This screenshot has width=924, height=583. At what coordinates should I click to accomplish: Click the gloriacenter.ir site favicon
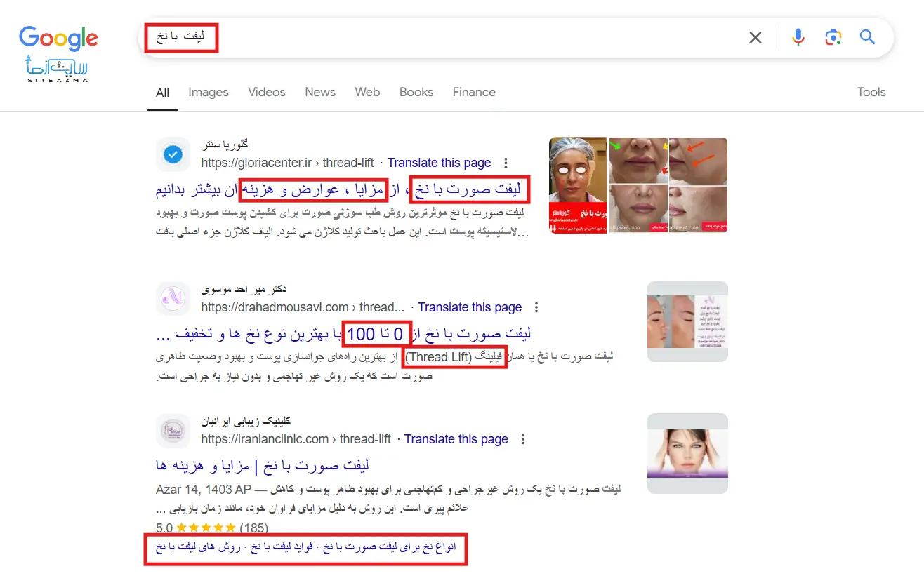click(173, 154)
